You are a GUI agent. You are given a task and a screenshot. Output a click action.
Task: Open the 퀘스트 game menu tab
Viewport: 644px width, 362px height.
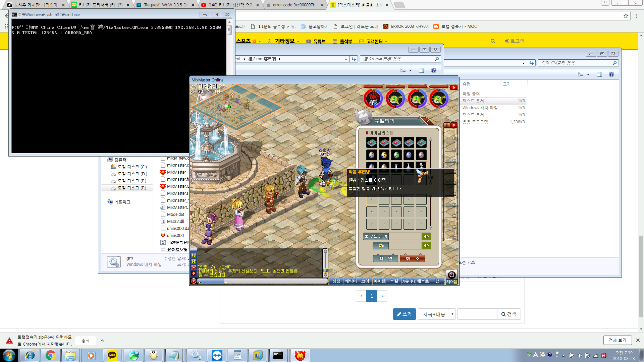423,281
